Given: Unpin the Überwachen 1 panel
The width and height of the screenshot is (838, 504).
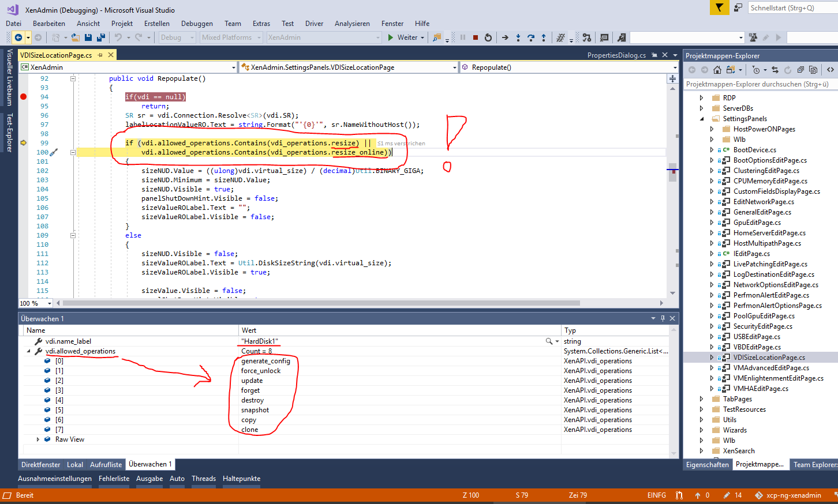Looking at the screenshot, I should [x=663, y=318].
